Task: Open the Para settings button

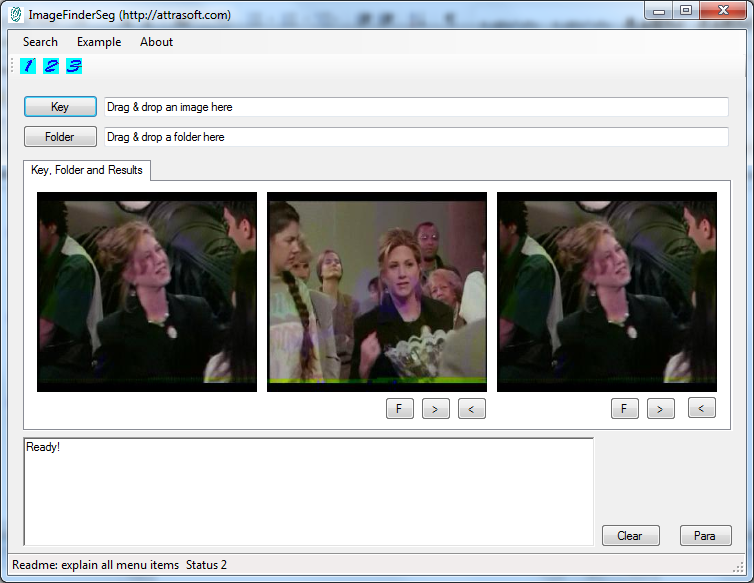Action: [x=705, y=535]
